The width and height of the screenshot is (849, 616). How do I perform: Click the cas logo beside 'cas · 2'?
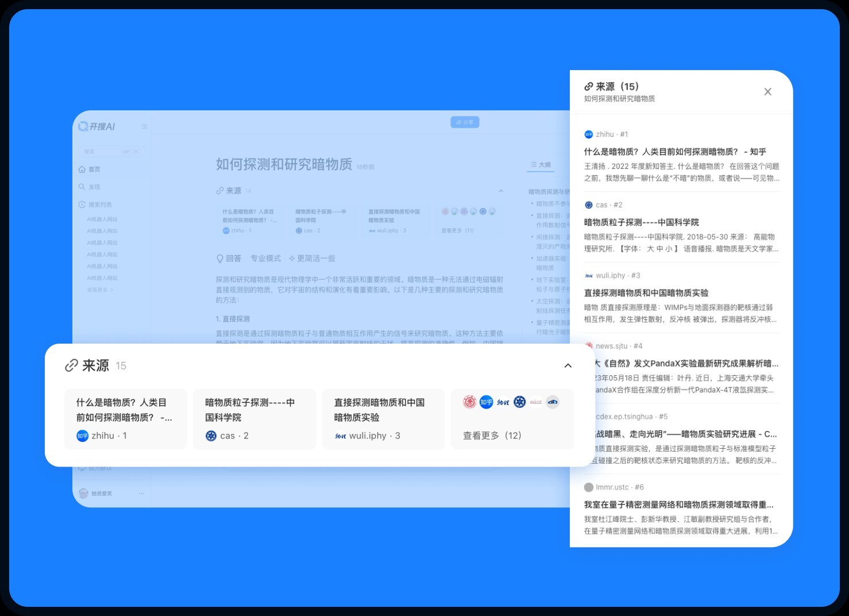211,436
